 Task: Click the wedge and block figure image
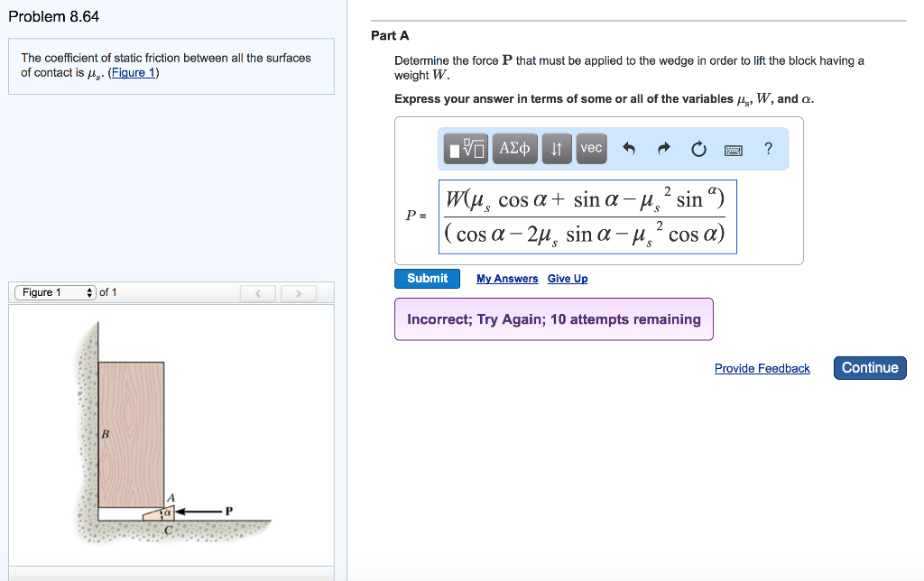point(171,433)
